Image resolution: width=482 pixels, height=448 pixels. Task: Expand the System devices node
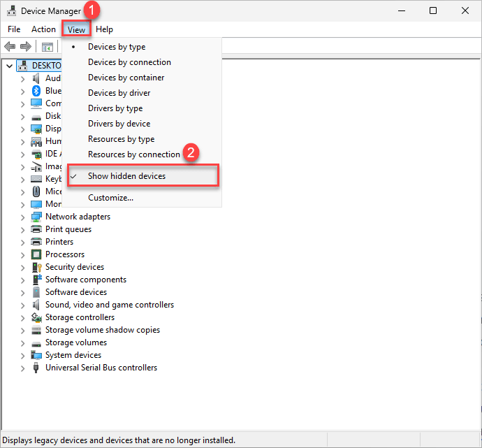point(23,355)
